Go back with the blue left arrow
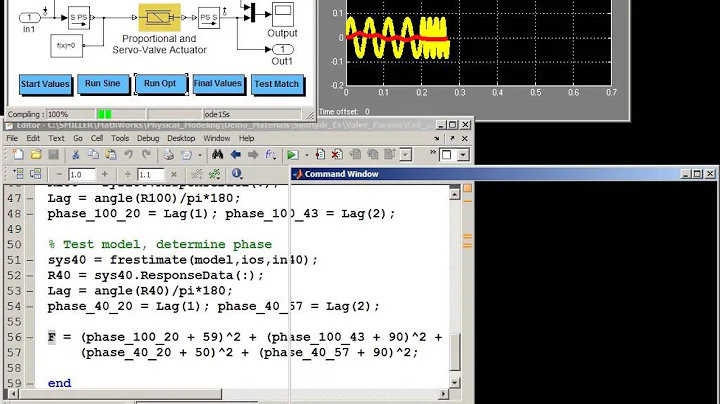Image resolution: width=720 pixels, height=404 pixels. coord(236,155)
